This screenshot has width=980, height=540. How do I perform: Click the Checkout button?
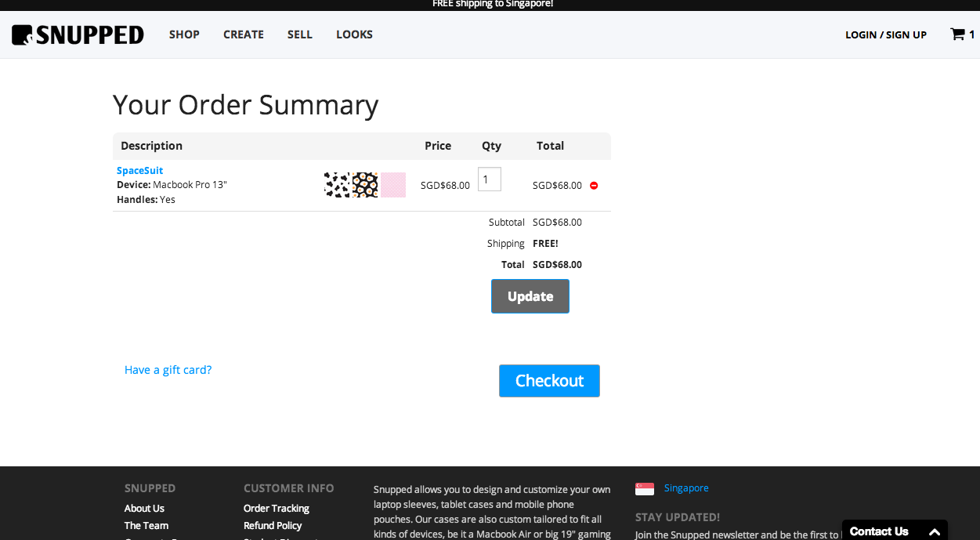click(549, 381)
